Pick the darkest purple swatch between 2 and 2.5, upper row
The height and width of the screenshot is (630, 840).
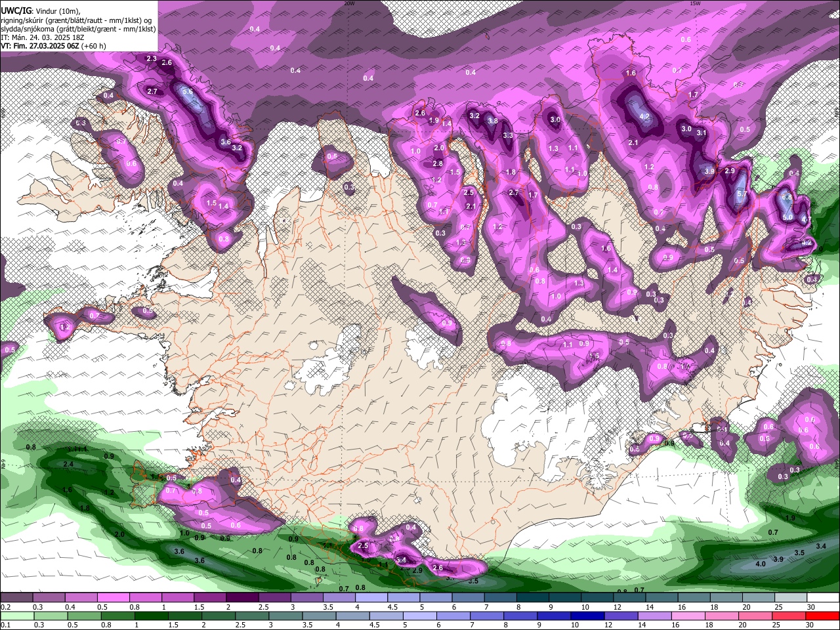pos(241,598)
